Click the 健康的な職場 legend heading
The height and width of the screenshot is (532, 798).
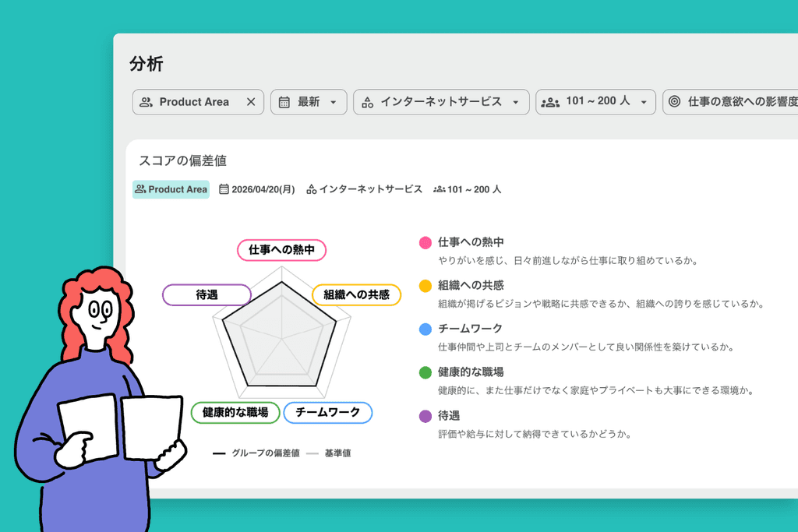coord(471,372)
